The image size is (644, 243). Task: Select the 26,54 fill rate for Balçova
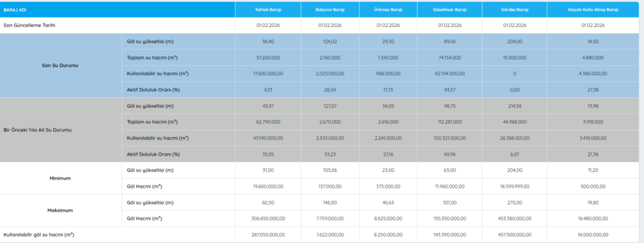pyautogui.click(x=330, y=90)
